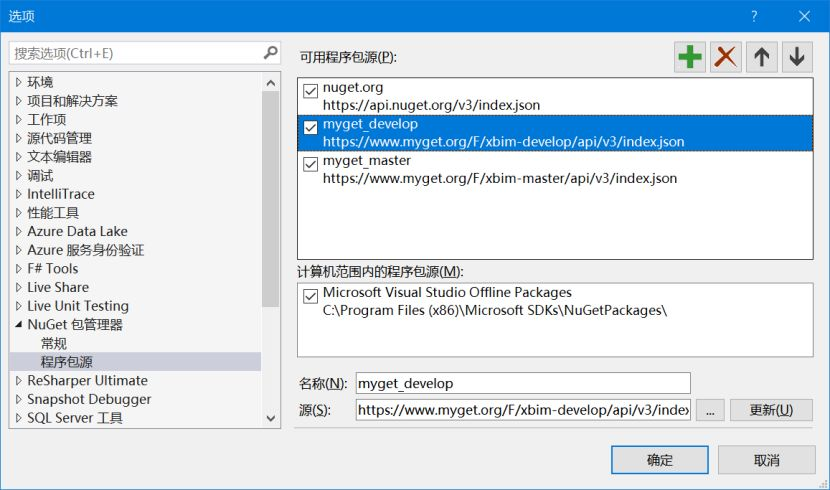Click the NuGetPackages folder path text
Image resolution: width=830 pixels, height=490 pixels.
point(494,310)
